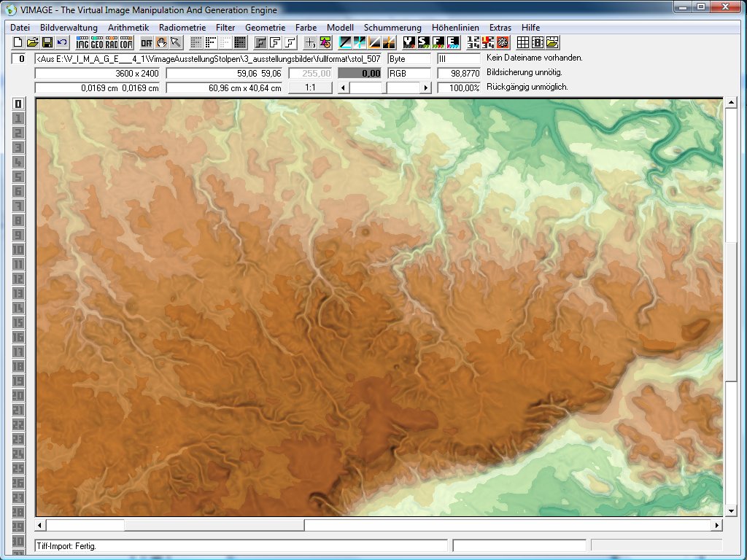Click the 100,00% zoom field
The image size is (747, 560).
point(459,87)
